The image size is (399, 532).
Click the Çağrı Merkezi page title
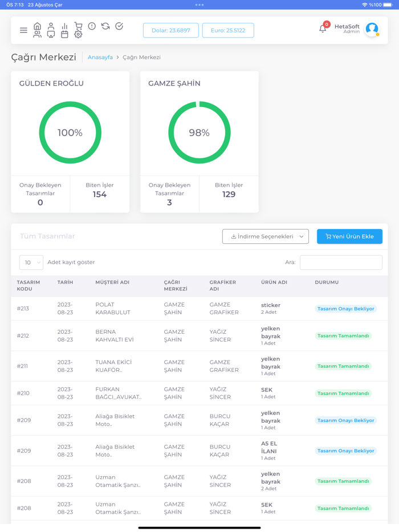[x=43, y=57]
